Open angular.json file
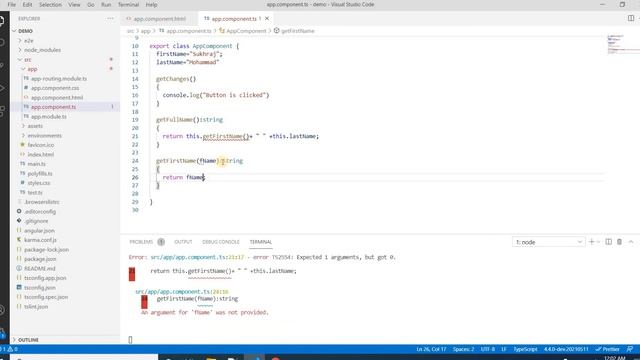The width and height of the screenshot is (640, 360). point(39,230)
